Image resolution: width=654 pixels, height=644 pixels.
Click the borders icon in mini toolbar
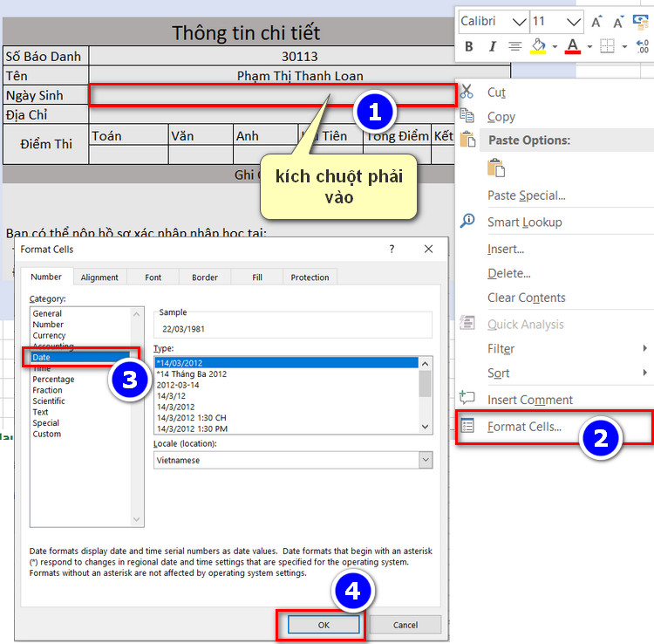(607, 46)
